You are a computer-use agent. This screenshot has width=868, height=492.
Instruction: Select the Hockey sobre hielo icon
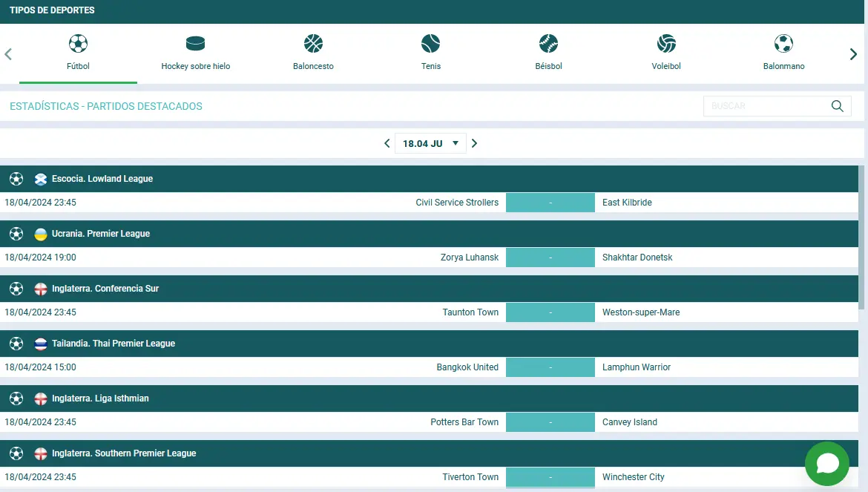[195, 44]
